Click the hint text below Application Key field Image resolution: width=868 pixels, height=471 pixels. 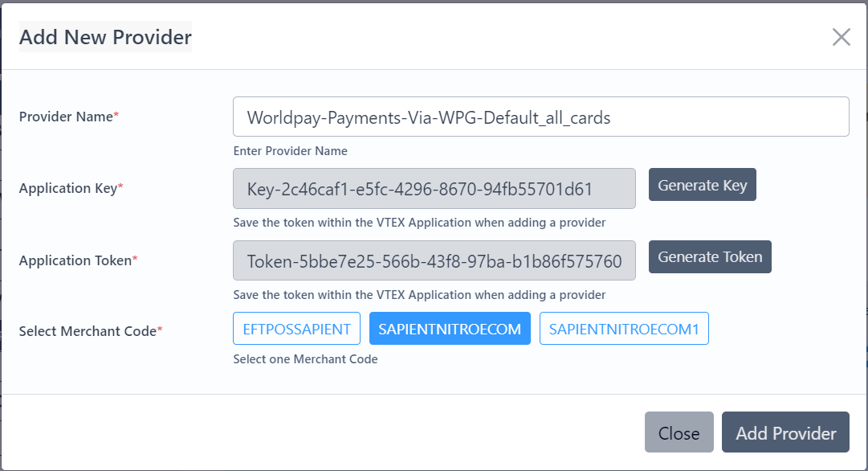point(419,223)
